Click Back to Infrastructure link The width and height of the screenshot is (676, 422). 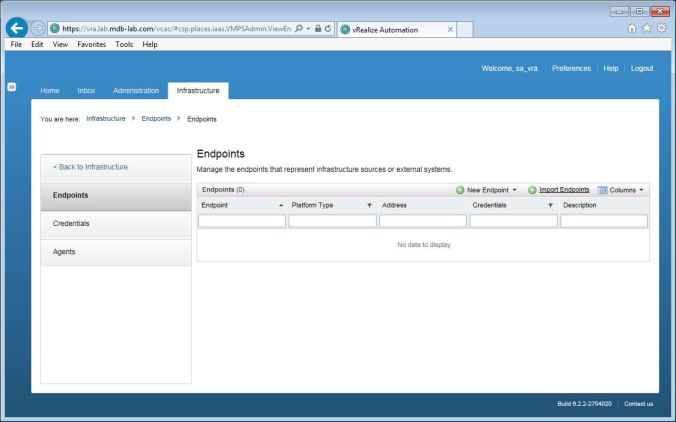coord(90,167)
